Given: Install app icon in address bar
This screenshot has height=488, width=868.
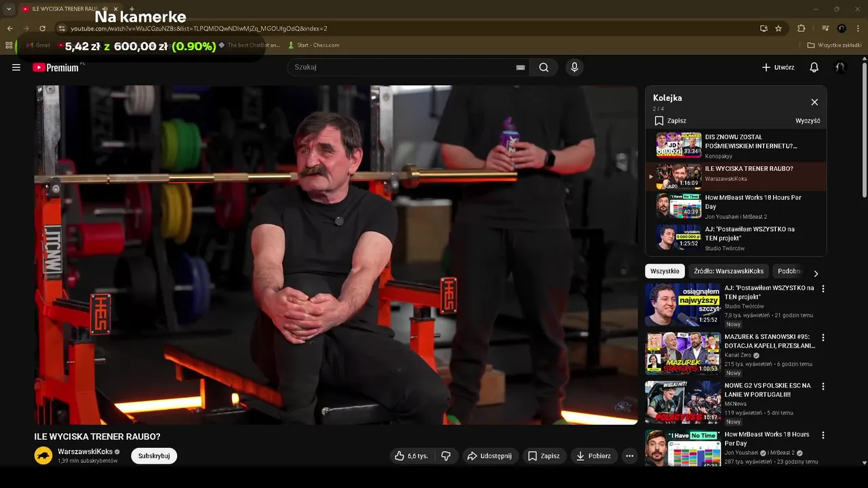Looking at the screenshot, I should [x=764, y=28].
